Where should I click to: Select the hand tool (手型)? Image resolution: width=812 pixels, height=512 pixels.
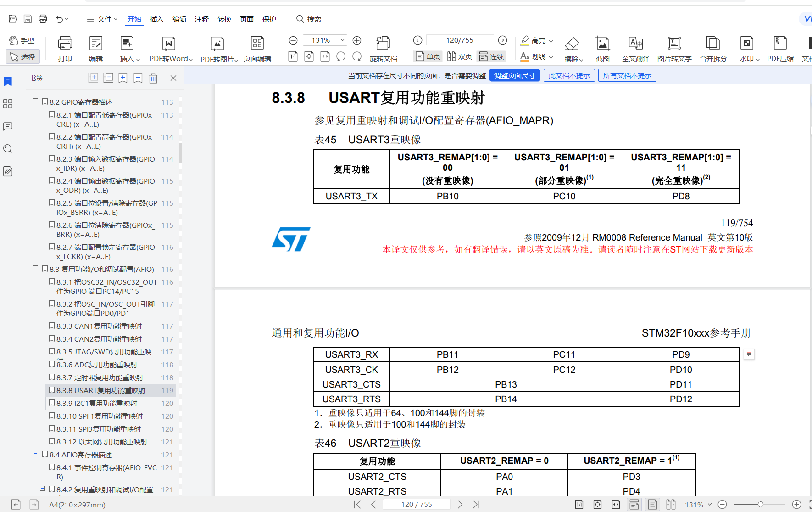(22, 40)
